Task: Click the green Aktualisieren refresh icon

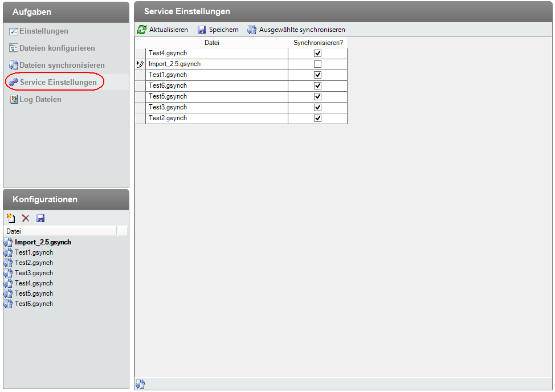Action: click(142, 30)
